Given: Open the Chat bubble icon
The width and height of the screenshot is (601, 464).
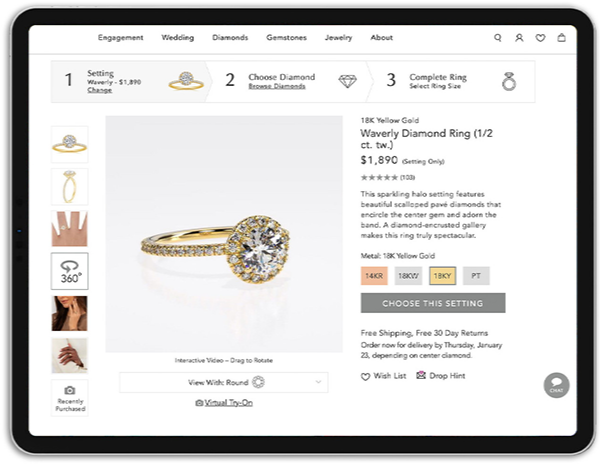Looking at the screenshot, I should coord(556,385).
